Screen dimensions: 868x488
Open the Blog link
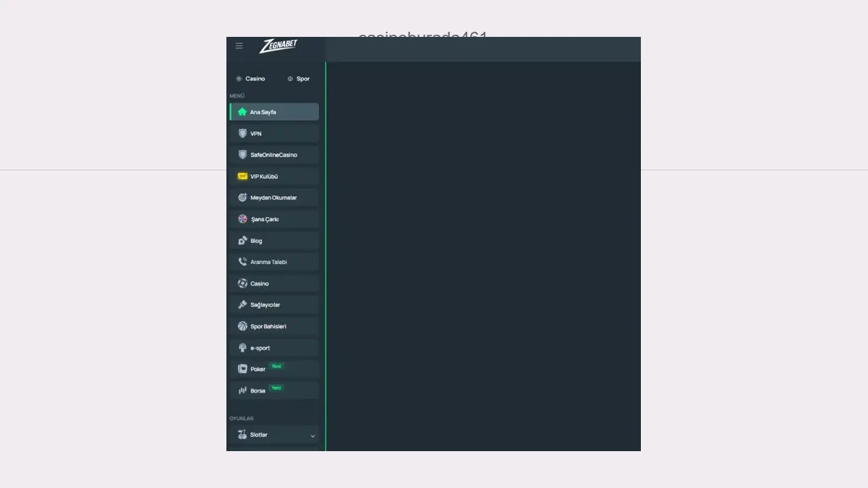[274, 241]
